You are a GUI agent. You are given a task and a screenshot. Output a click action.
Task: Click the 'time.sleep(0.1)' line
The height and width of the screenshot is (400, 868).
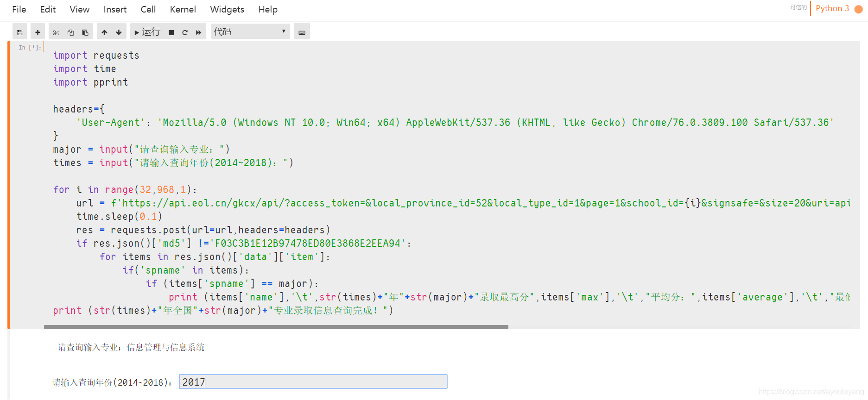point(119,217)
